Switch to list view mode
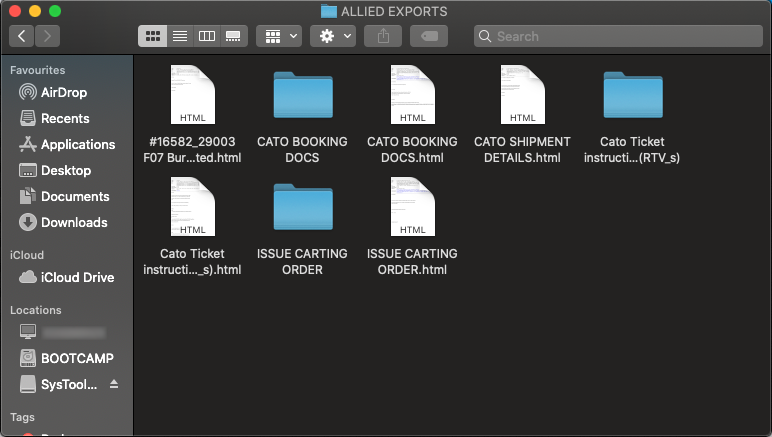The height and width of the screenshot is (437, 772). tap(180, 36)
